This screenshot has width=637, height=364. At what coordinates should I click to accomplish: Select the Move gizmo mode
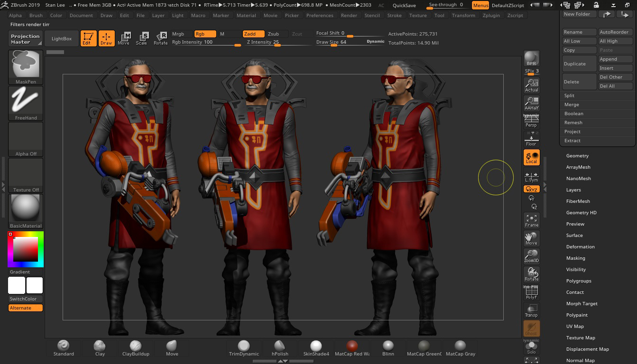(124, 38)
